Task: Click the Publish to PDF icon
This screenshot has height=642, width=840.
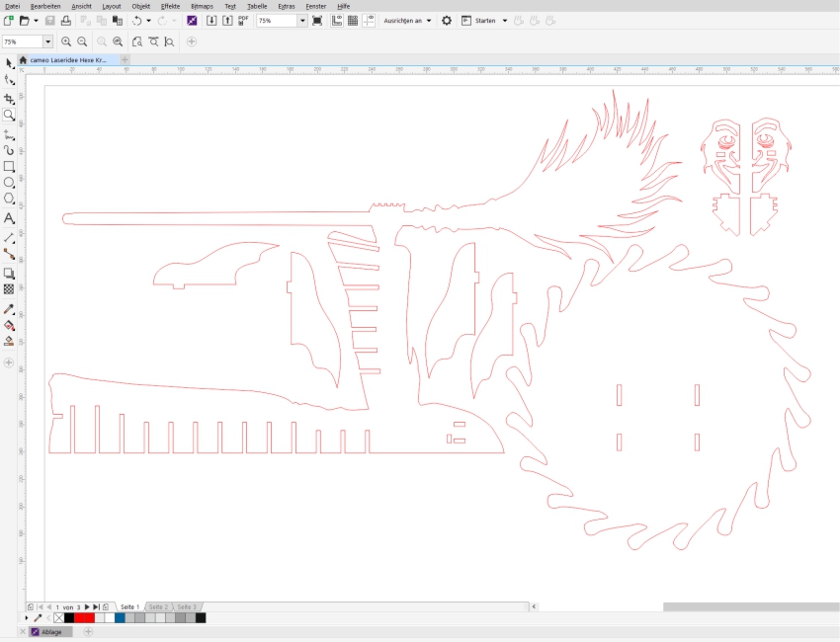Action: tap(243, 21)
